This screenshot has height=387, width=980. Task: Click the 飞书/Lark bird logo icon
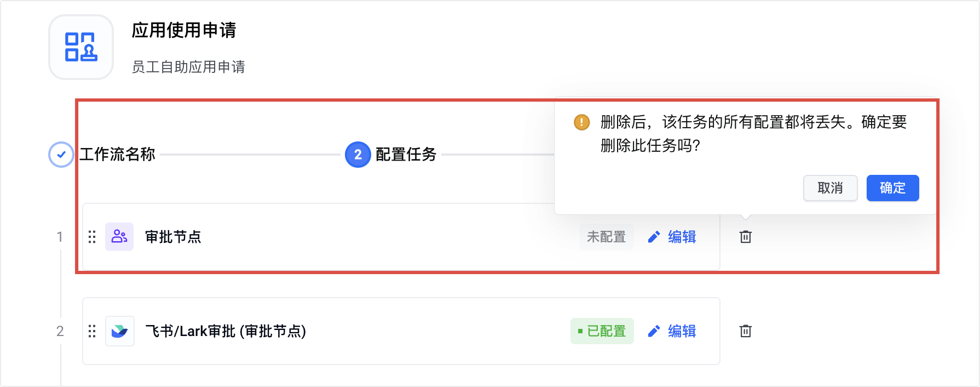(x=120, y=331)
